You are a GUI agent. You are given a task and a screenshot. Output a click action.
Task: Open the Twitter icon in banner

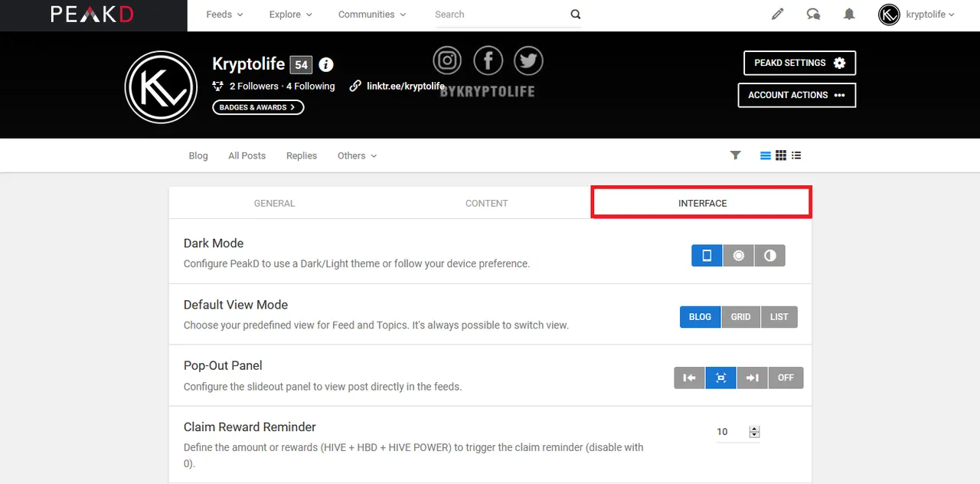(528, 60)
